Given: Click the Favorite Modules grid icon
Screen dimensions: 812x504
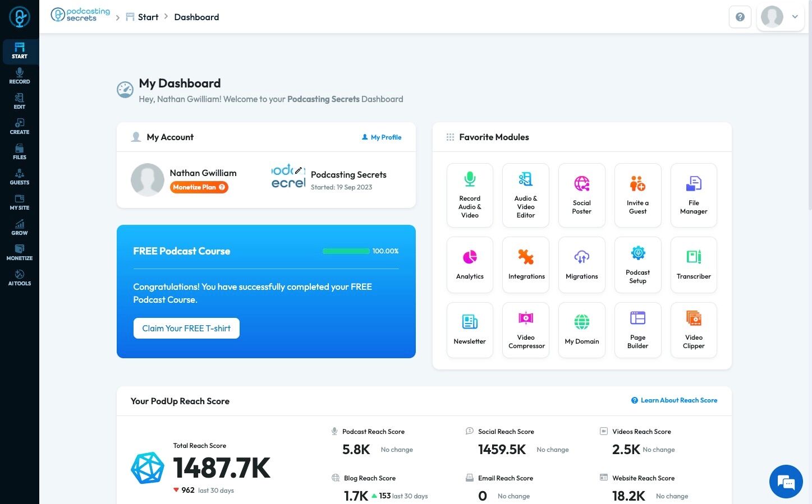Looking at the screenshot, I should coord(450,137).
